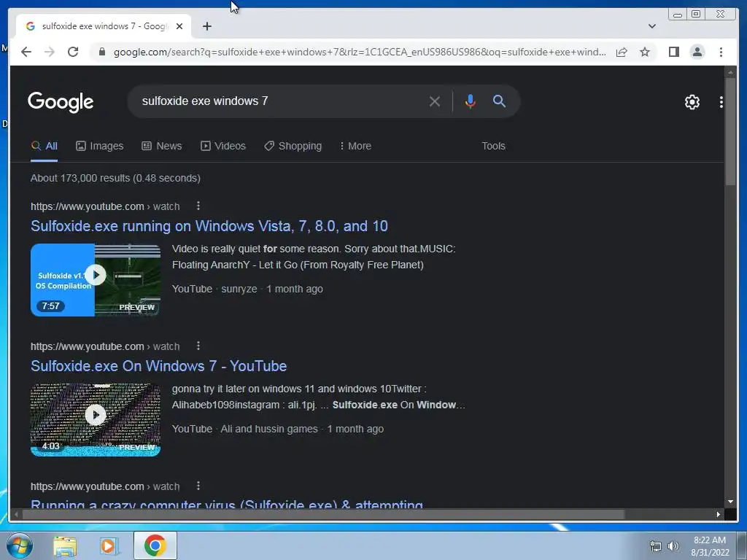Open the Chrome profile avatar
The height and width of the screenshot is (560, 747).
(697, 52)
